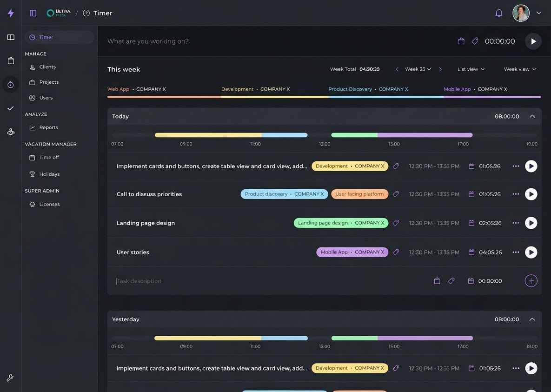Click the purple segment in Yesterday's timeline bar
The width and height of the screenshot is (551, 392).
[x=425, y=338]
